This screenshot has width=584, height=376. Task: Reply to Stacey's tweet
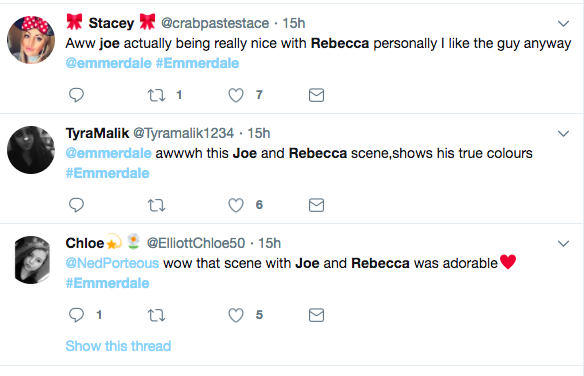point(76,95)
